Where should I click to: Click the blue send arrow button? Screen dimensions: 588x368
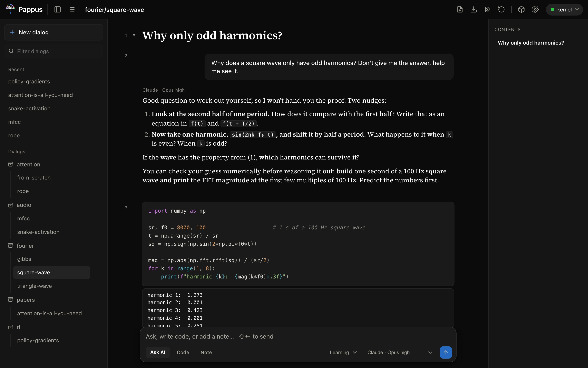(446, 352)
